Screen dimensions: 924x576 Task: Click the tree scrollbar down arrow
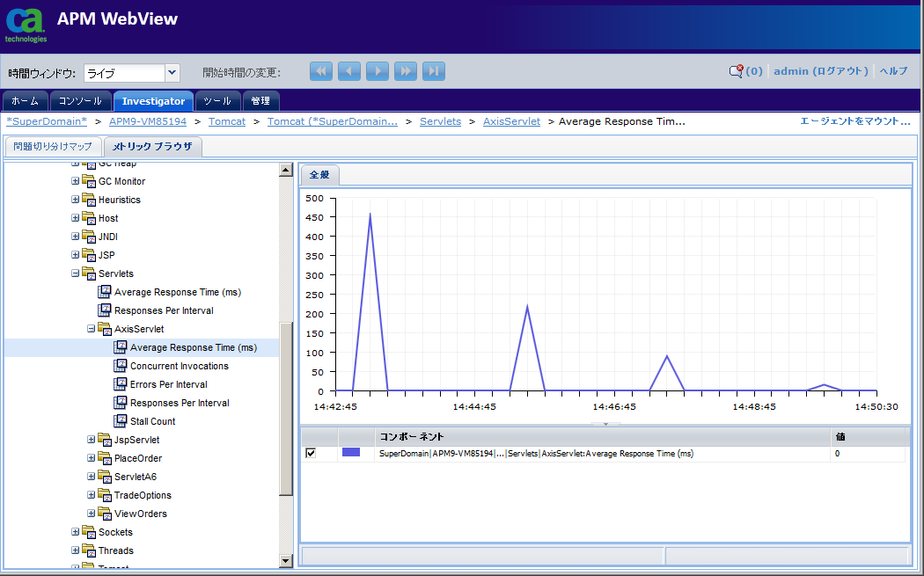(285, 560)
